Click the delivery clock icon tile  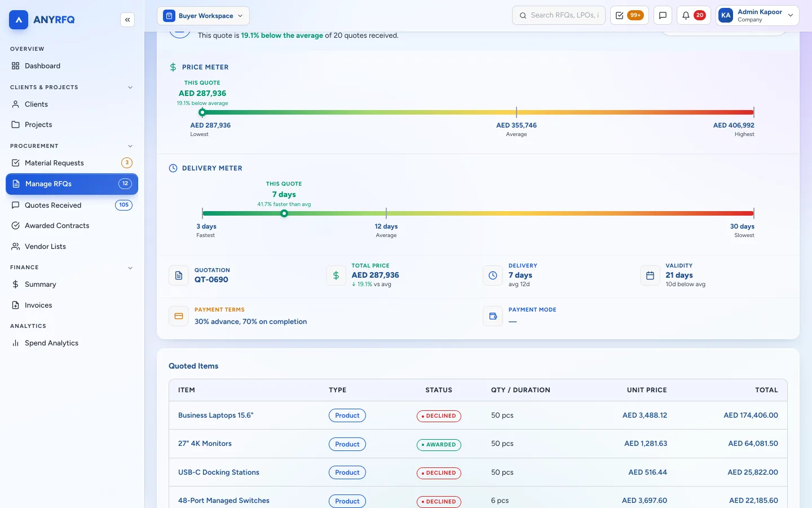click(493, 275)
